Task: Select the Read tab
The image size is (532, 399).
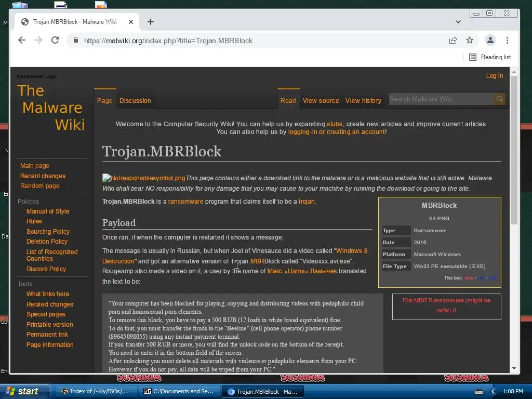Action: 288,100
